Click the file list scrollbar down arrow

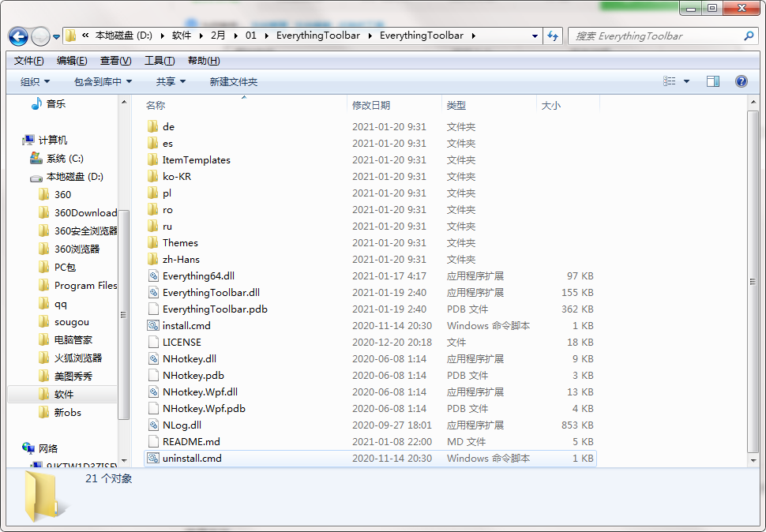click(x=753, y=460)
